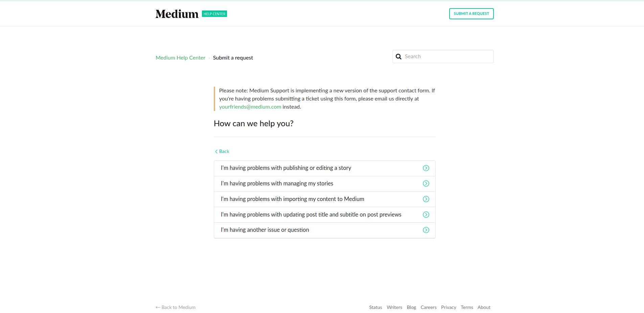Click arrow icon beside managing my stories

pos(426,183)
